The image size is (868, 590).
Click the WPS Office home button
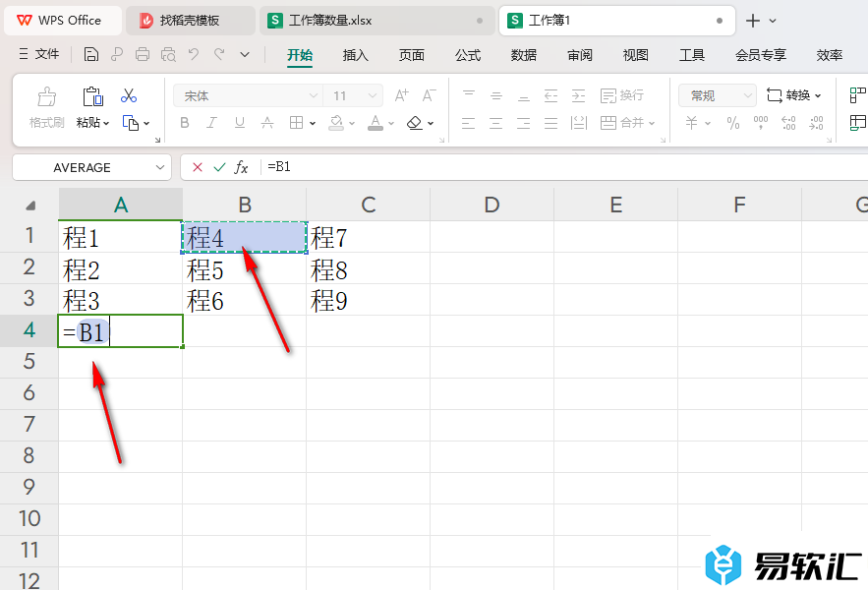click(x=63, y=21)
